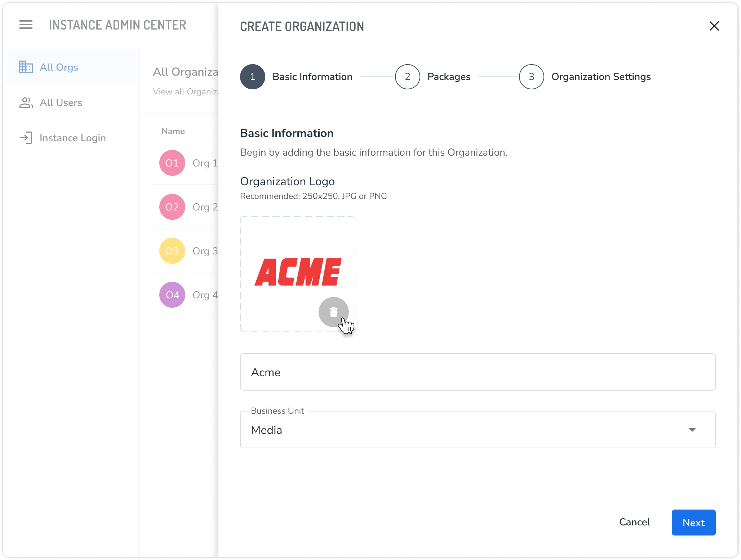Open the hamburger menu icon
This screenshot has width=741, height=560.
point(26,25)
